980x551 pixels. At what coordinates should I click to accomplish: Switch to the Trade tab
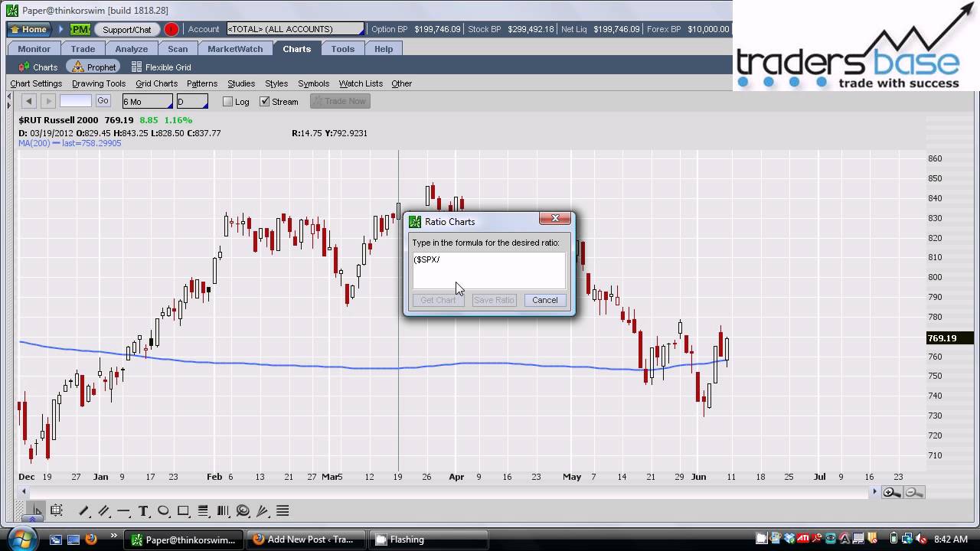click(x=83, y=49)
